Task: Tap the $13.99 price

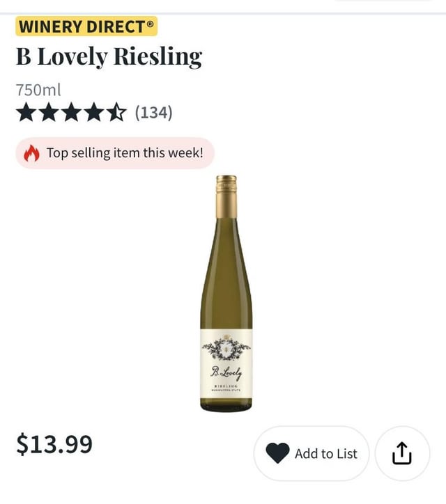Action: [54, 444]
